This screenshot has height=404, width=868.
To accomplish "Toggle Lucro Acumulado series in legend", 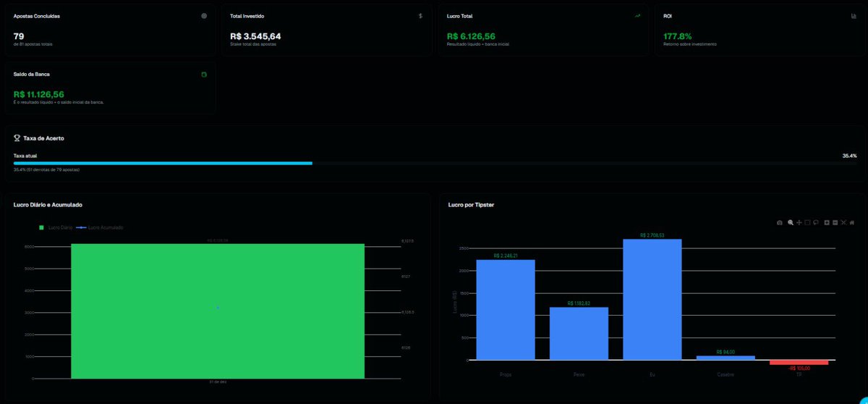I will 101,227.
